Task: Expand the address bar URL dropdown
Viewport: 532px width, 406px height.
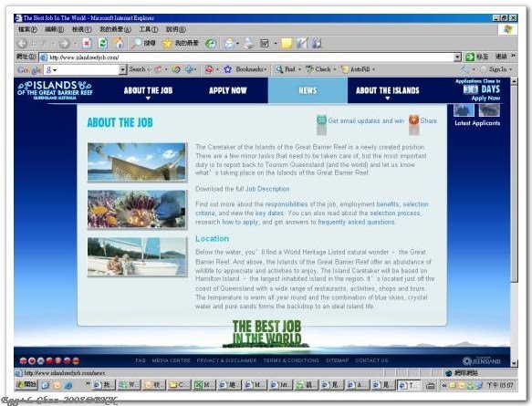Action: 457,57
